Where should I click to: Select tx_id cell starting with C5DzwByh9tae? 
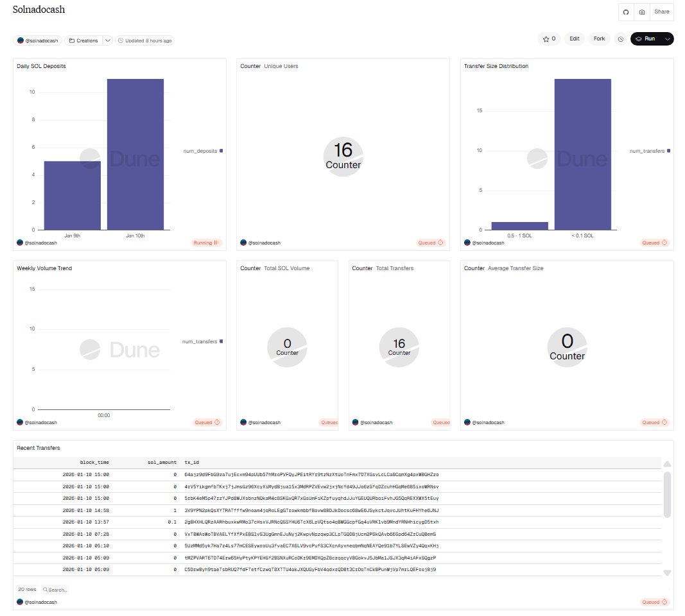tap(310, 570)
